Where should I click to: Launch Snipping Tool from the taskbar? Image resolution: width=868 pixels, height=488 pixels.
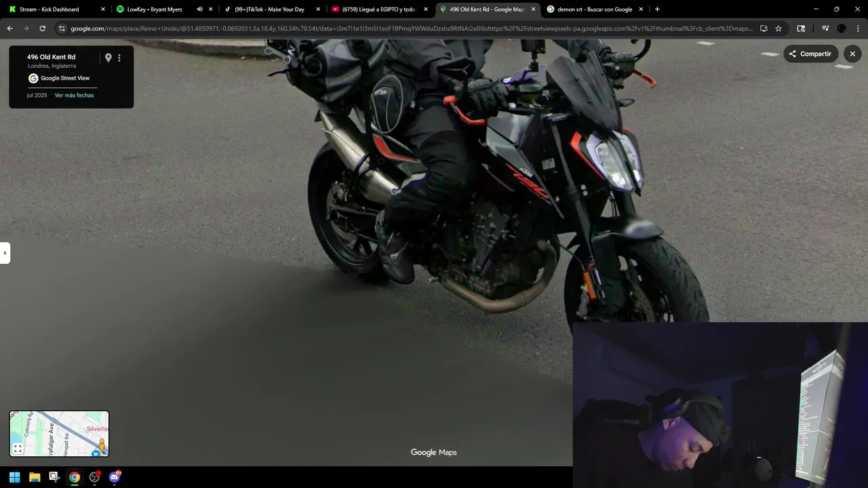pos(54,477)
